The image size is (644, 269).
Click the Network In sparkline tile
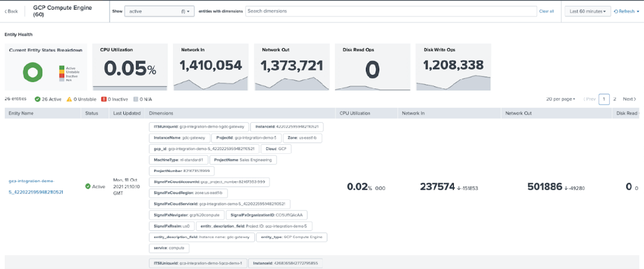[x=210, y=67]
